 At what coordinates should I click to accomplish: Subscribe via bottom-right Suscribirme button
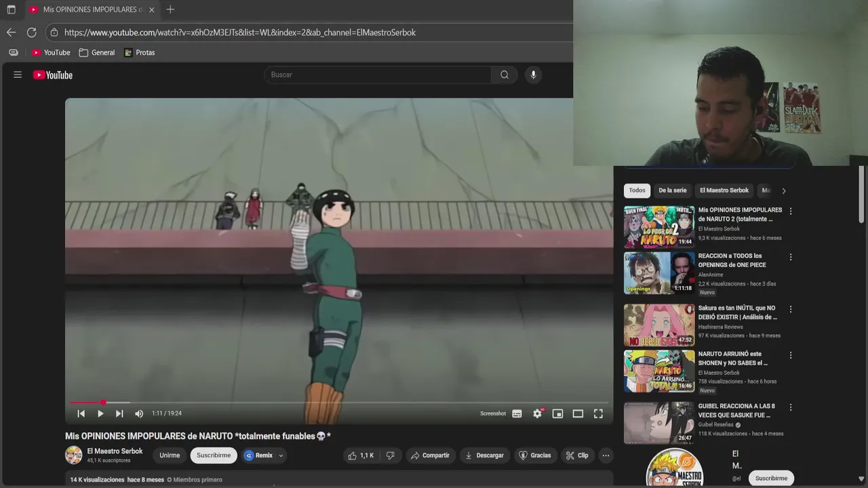[771, 478]
